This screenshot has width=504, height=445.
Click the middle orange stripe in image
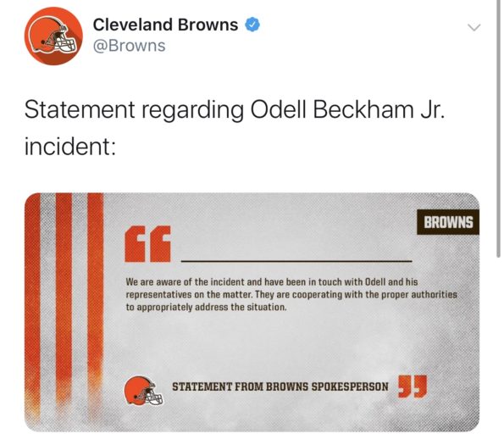point(64,296)
